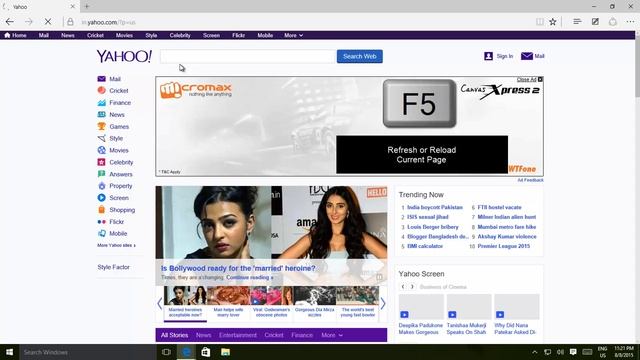Open 'Premier League 2015' trending link
Screen dimensions: 640x360
[x=504, y=246]
